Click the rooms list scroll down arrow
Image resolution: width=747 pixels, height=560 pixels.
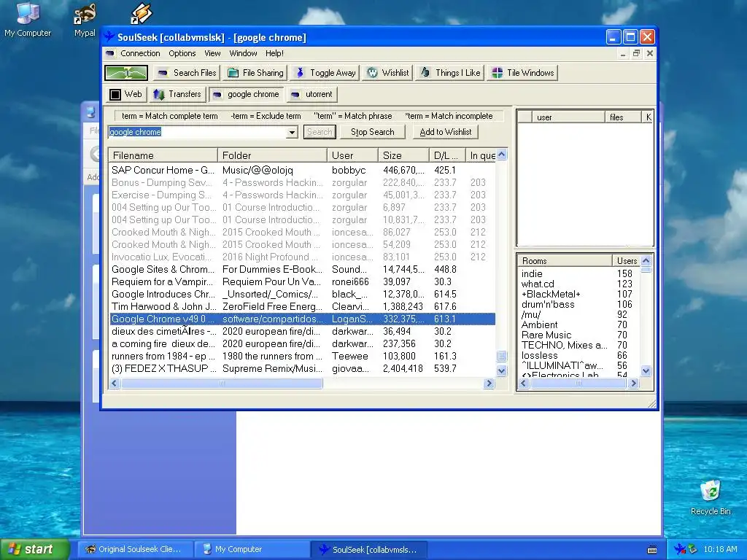[x=646, y=370]
